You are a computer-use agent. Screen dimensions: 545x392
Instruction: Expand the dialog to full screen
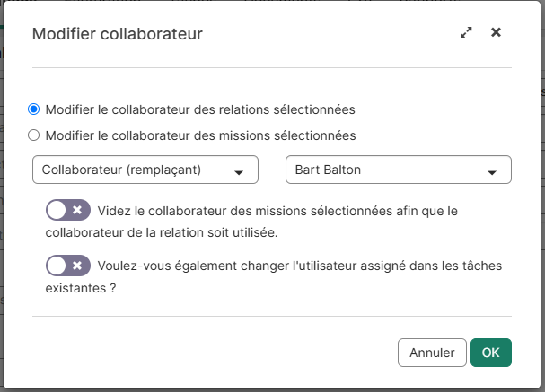(x=466, y=33)
